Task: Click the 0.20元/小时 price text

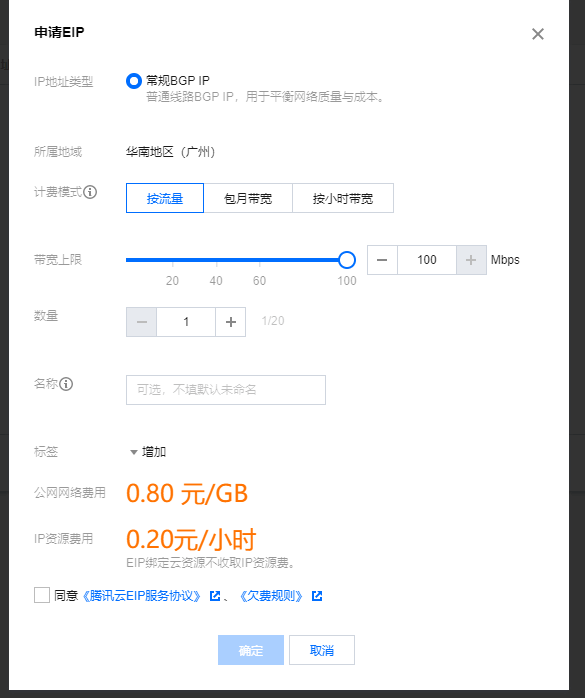Action: click(191, 540)
